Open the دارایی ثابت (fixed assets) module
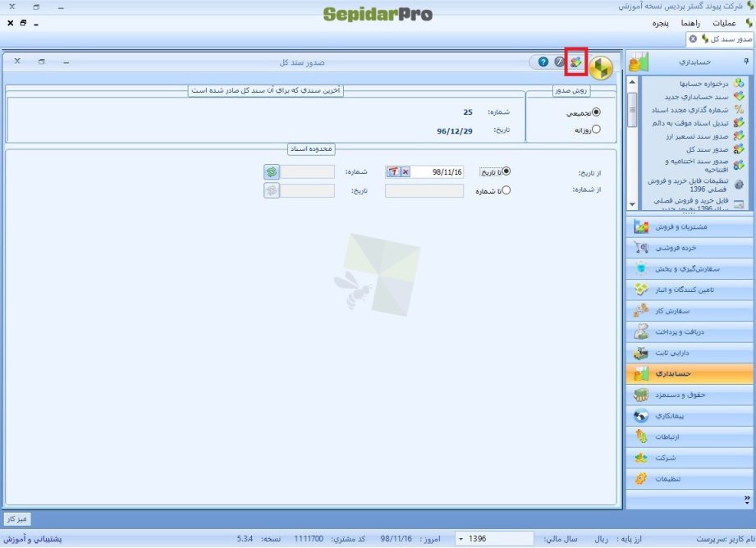Screen dimensions: 756x548 tap(690, 353)
